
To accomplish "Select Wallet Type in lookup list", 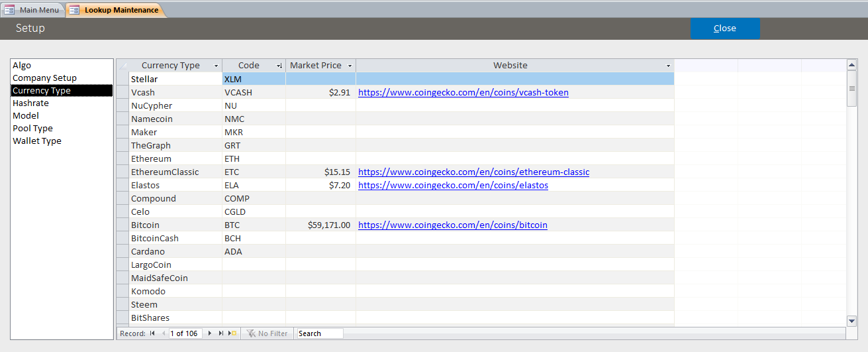I will pos(62,141).
